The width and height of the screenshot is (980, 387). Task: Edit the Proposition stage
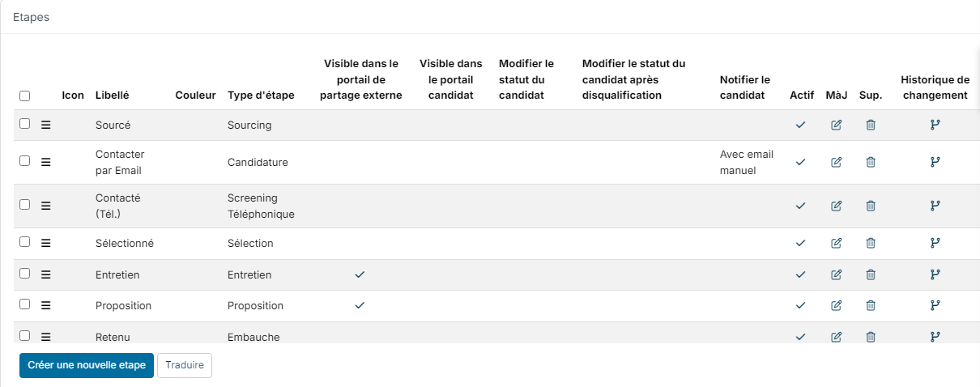[x=837, y=305]
